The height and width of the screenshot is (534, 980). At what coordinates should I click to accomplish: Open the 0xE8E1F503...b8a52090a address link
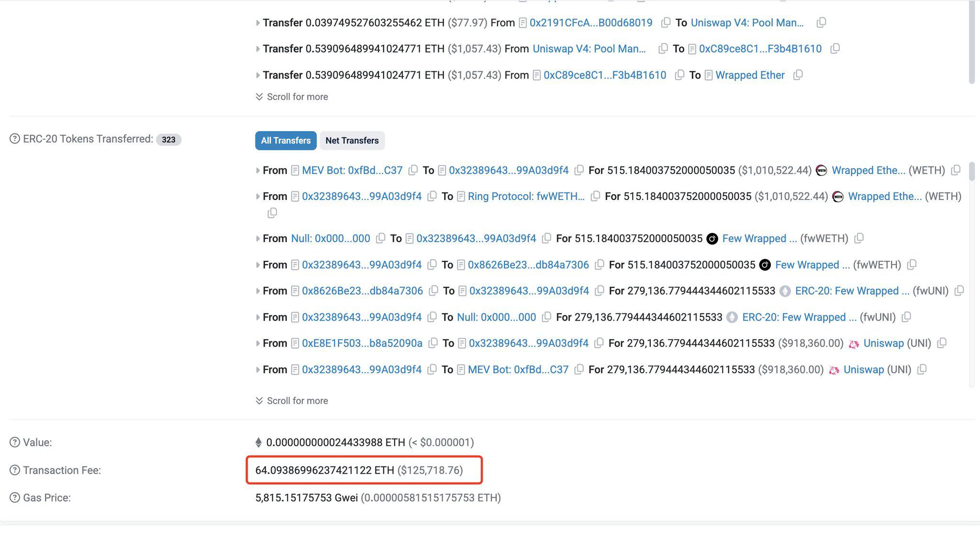(362, 343)
